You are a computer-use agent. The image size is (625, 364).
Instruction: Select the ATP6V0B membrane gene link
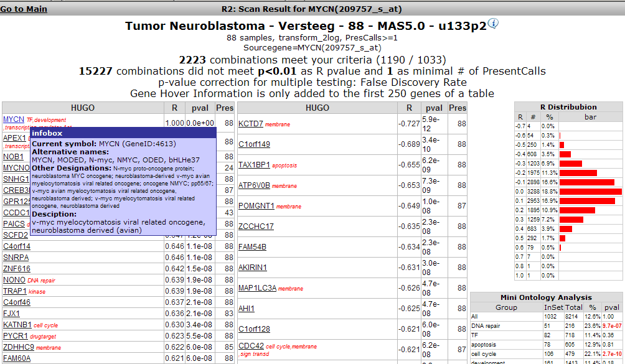[x=253, y=185]
